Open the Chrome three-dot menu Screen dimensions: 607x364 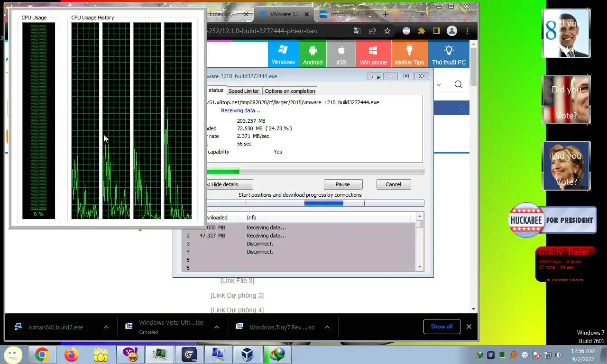point(468,31)
